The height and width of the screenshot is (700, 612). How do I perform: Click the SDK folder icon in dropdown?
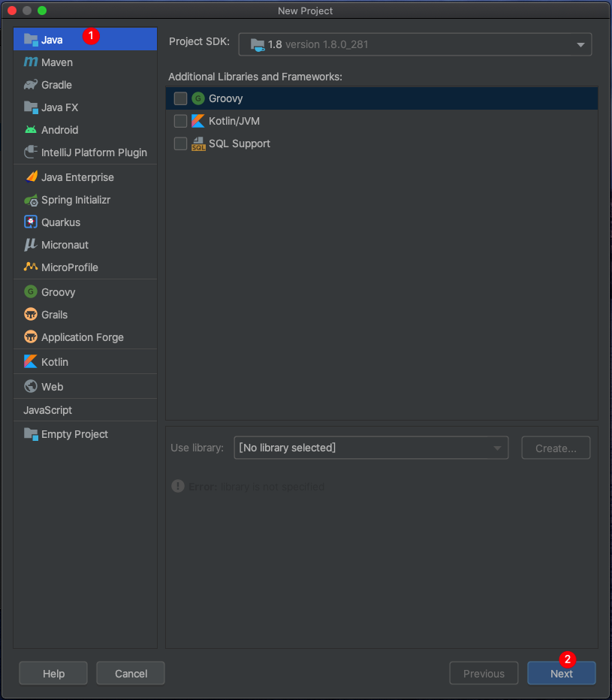[x=258, y=44]
